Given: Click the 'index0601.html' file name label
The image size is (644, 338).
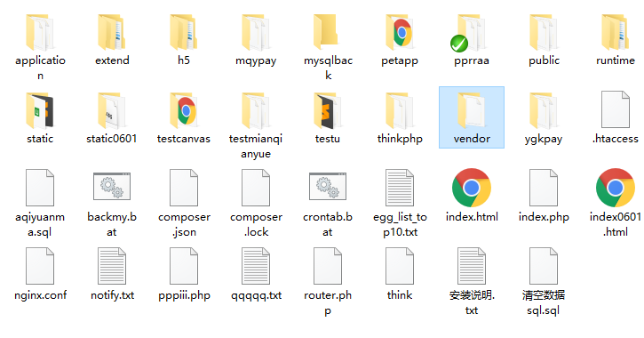Looking at the screenshot, I should 616,224.
